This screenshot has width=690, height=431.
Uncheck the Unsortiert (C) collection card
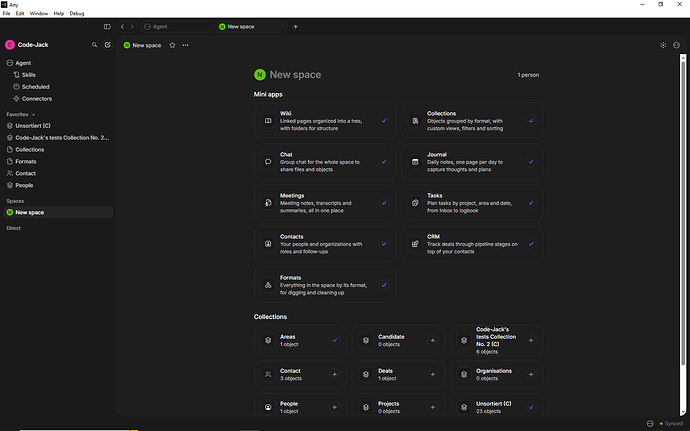point(531,407)
